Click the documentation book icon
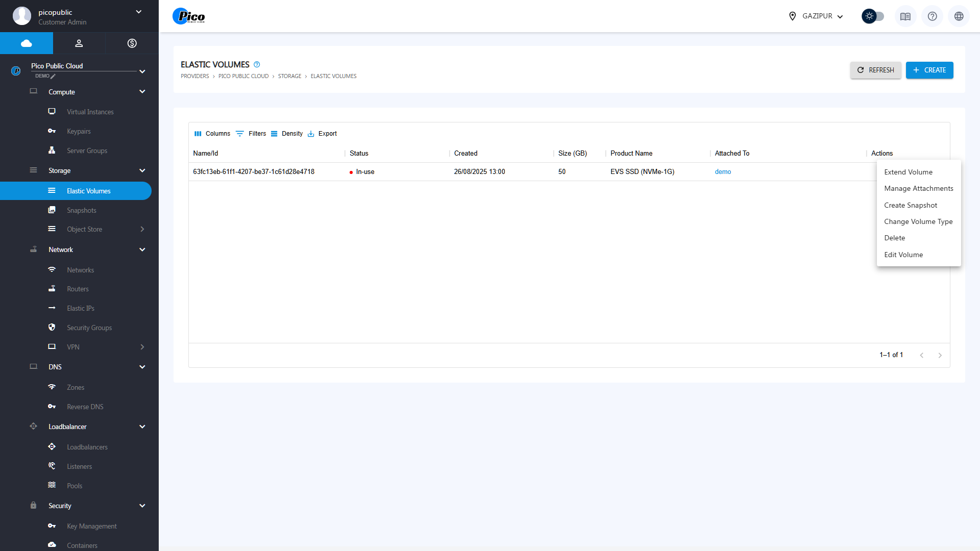 coord(905,16)
